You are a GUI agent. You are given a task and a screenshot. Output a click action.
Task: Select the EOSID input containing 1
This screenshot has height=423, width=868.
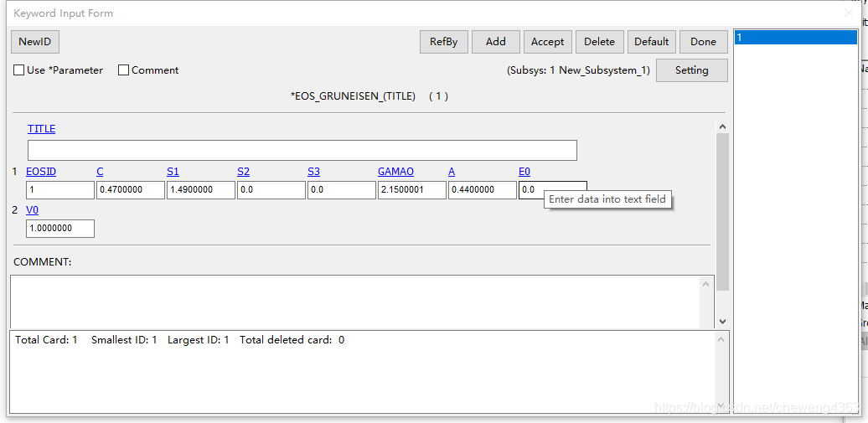[x=60, y=190]
